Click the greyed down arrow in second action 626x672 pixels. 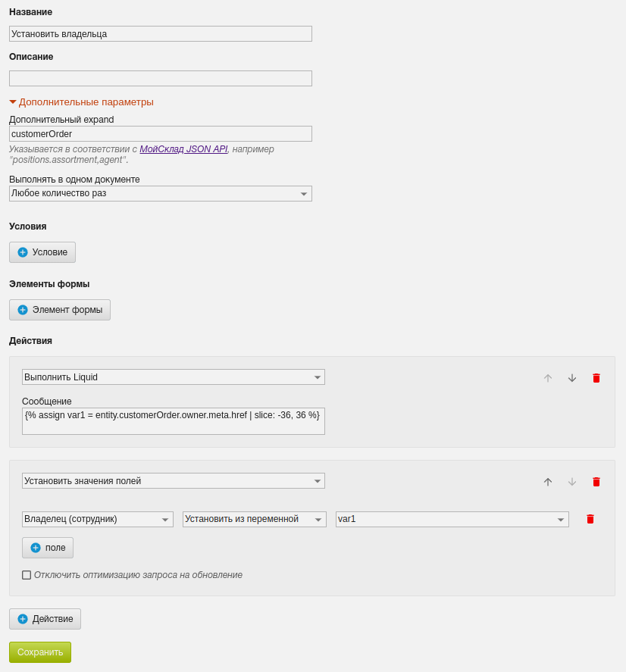[572, 482]
